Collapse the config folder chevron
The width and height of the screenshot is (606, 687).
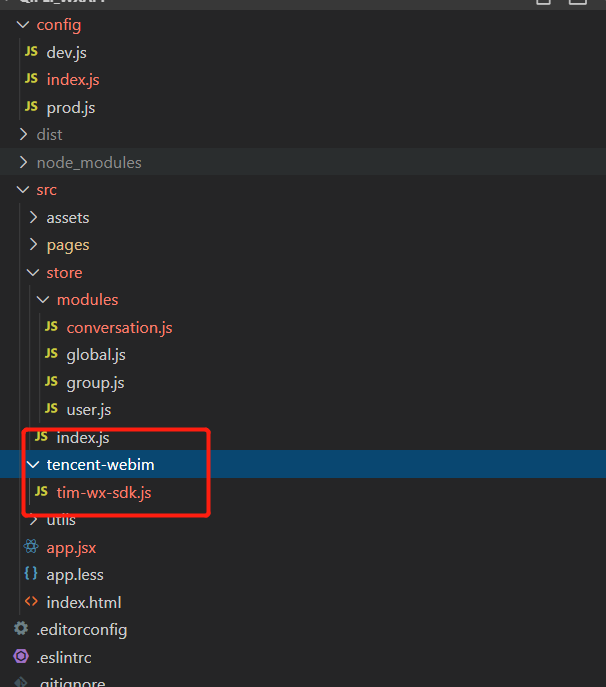click(23, 25)
